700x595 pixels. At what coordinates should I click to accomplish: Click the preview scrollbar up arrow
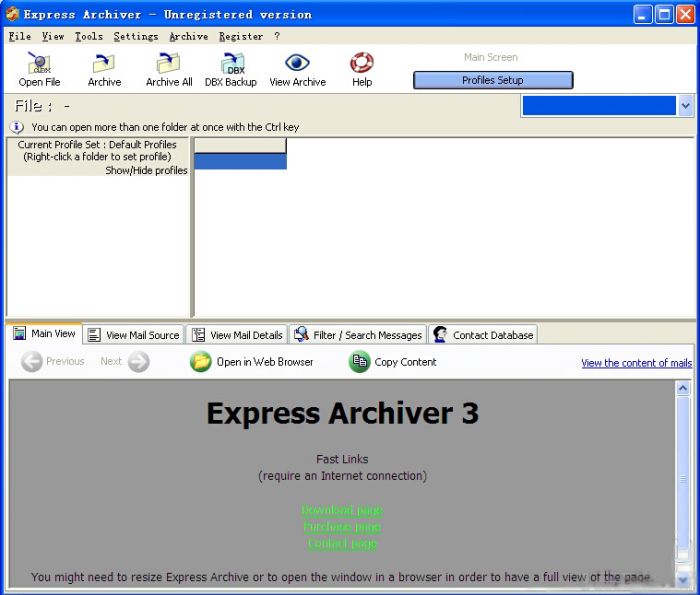(x=683, y=388)
